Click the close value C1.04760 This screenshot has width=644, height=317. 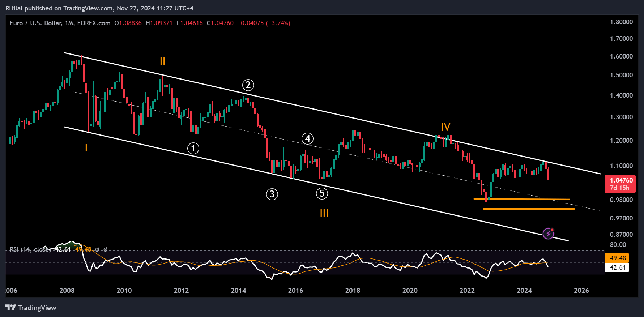(220, 23)
